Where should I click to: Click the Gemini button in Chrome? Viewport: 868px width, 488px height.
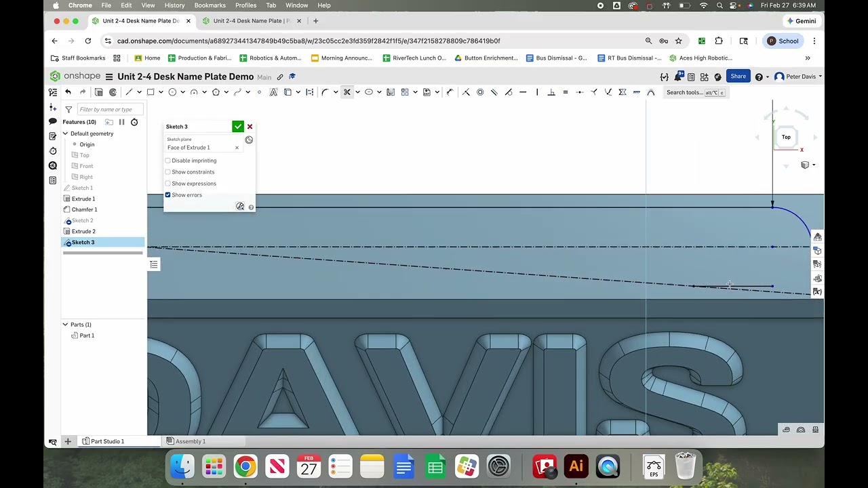(x=801, y=21)
